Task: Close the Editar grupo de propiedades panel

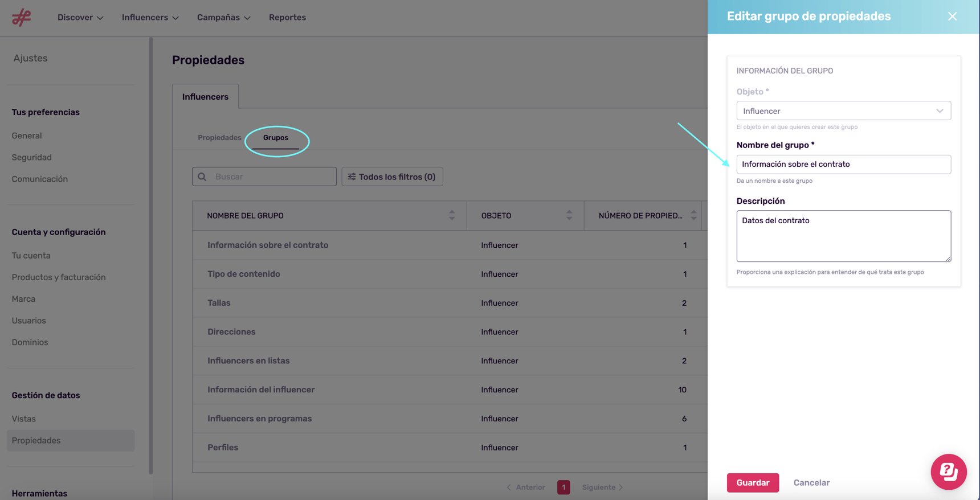Action: [952, 17]
